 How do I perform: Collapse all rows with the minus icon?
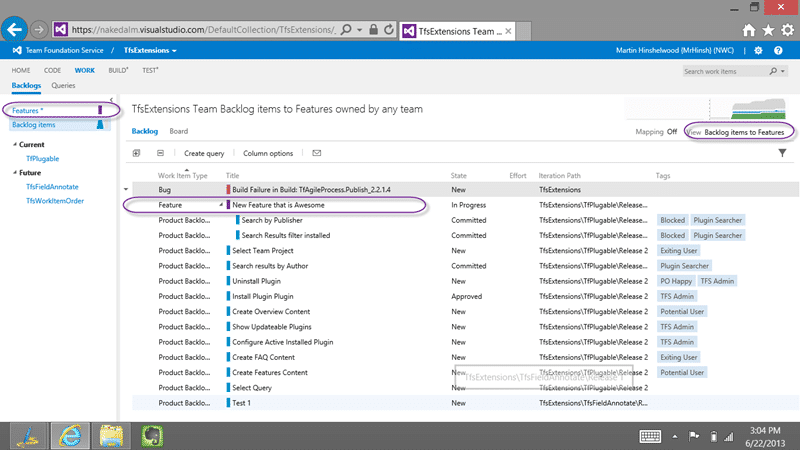coord(160,153)
